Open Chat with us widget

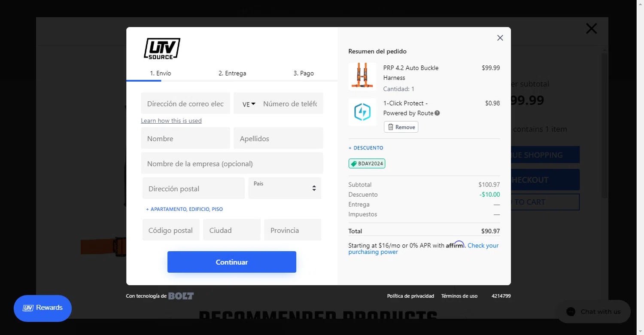pyautogui.click(x=593, y=312)
